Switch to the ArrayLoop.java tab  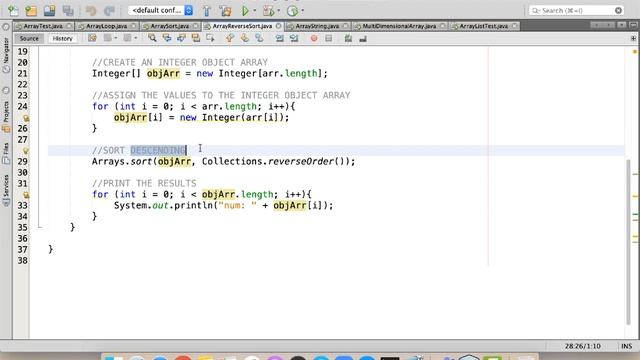coord(107,26)
